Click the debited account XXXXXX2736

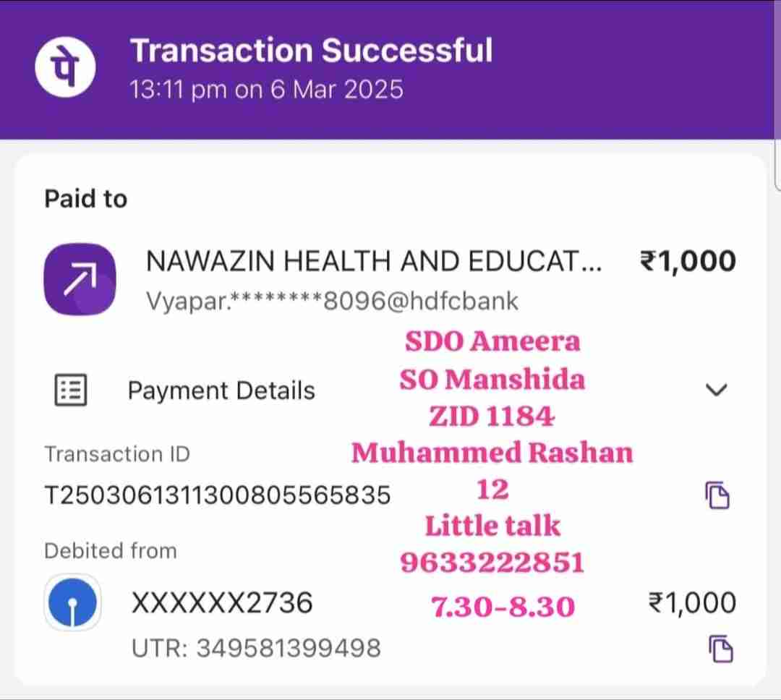click(x=222, y=602)
